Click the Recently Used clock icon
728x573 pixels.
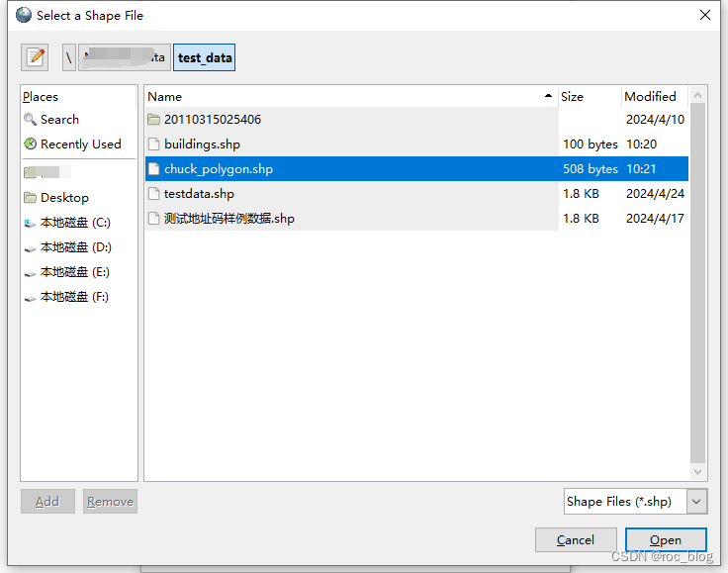[x=31, y=143]
